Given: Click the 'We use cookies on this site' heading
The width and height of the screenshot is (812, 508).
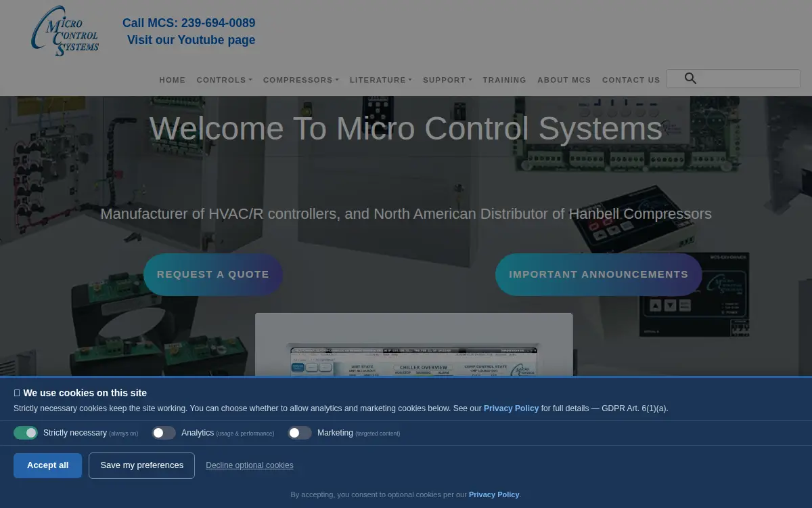Looking at the screenshot, I should click(x=80, y=393).
